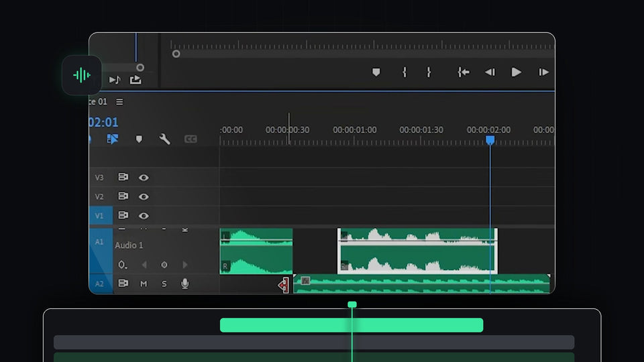This screenshot has width=644, height=362.
Task: Click the small slider knob above export icons
Action: 140,67
